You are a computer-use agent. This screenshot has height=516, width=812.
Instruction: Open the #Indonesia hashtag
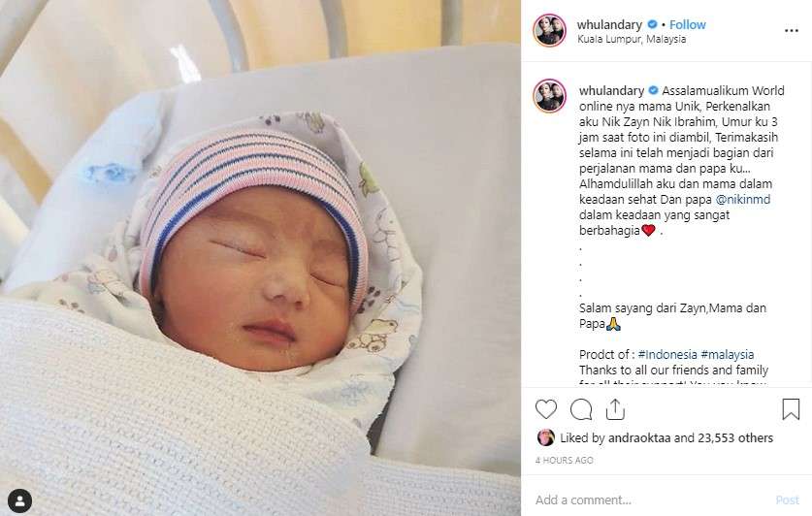(667, 355)
